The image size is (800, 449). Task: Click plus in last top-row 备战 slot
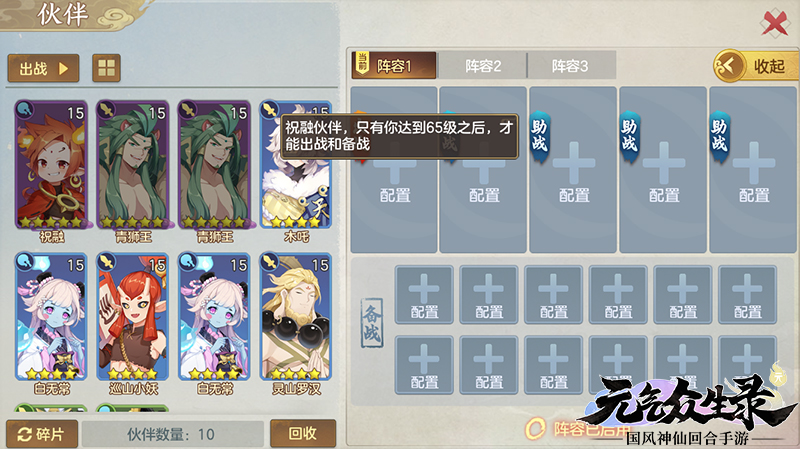(747, 289)
